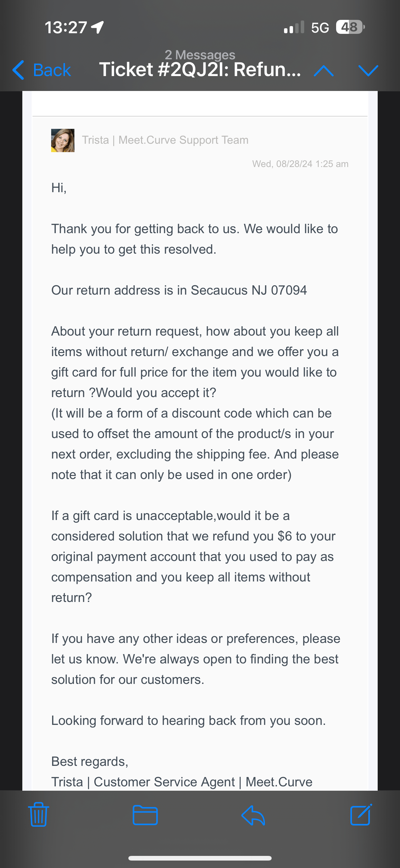Tap the 13:27 clock in the status bar
This screenshot has height=868, width=400.
66,27
